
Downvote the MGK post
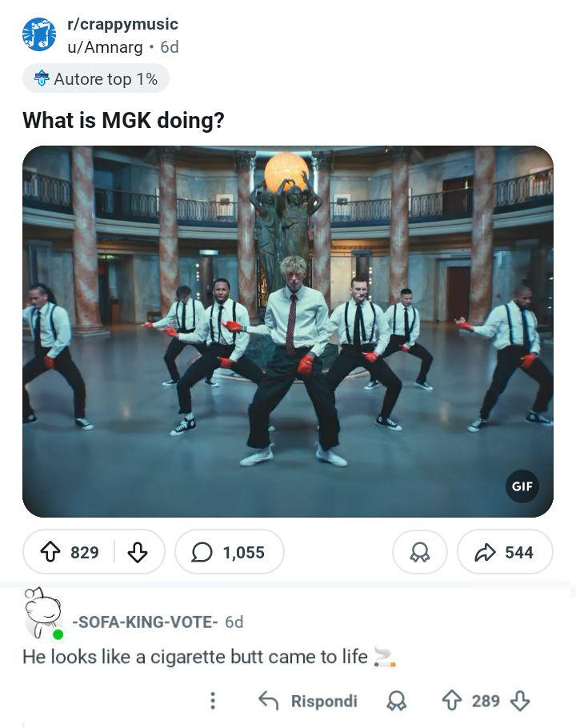tap(138, 552)
